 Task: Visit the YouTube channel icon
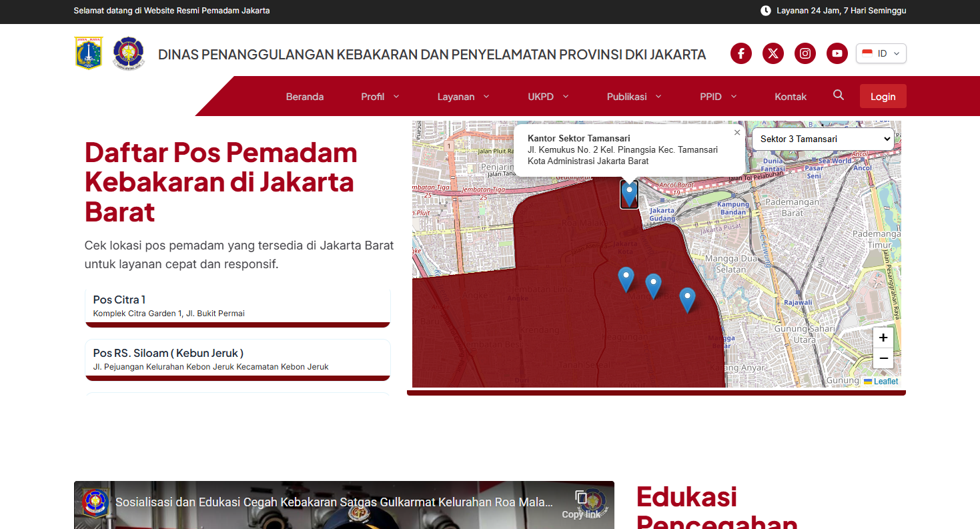point(837,53)
